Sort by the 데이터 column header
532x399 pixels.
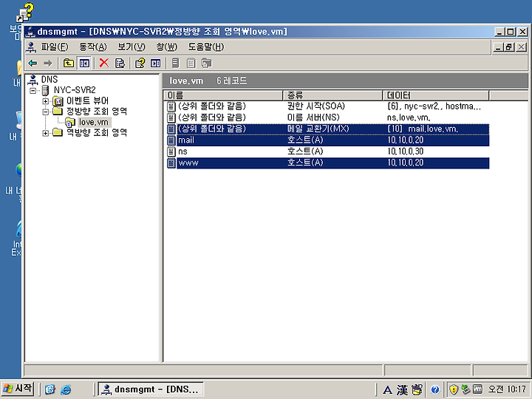436,95
